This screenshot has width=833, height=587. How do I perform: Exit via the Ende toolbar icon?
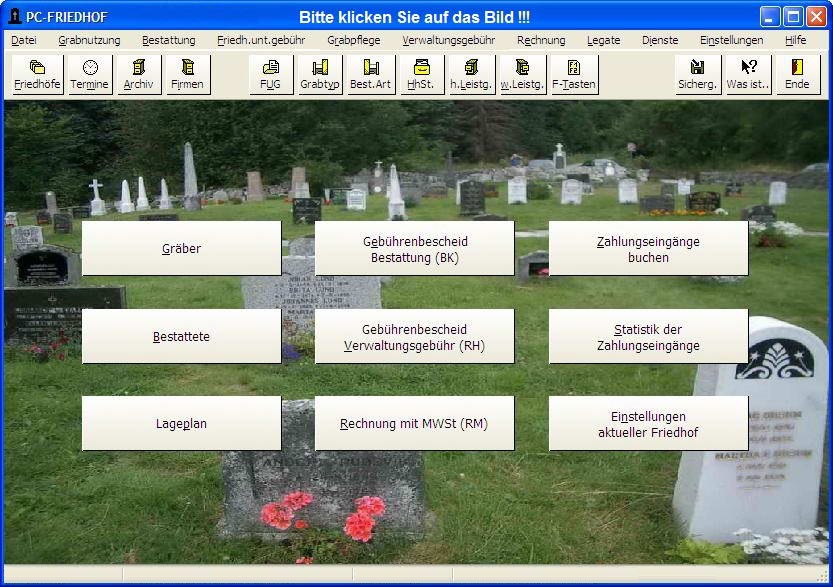pos(797,75)
